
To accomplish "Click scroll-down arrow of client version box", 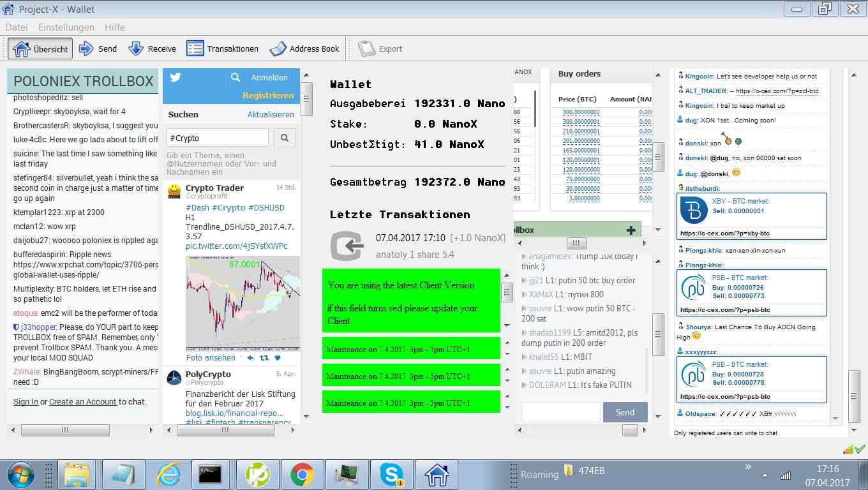I will 507,325.
